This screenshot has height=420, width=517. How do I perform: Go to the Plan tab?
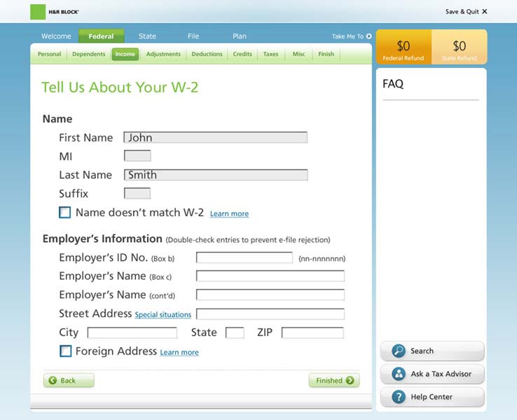[240, 36]
